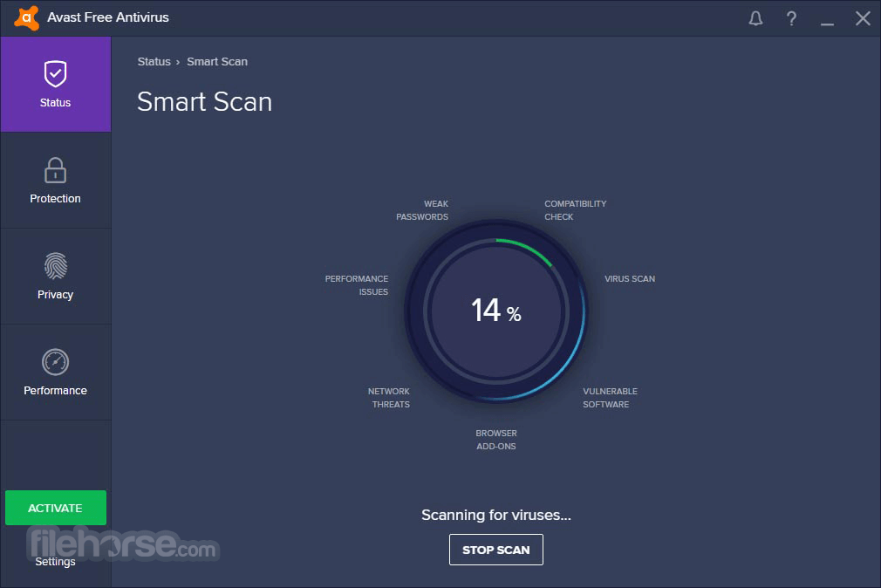Click the VULNERABLE SOFTWARE label
The width and height of the screenshot is (881, 588).
(611, 398)
